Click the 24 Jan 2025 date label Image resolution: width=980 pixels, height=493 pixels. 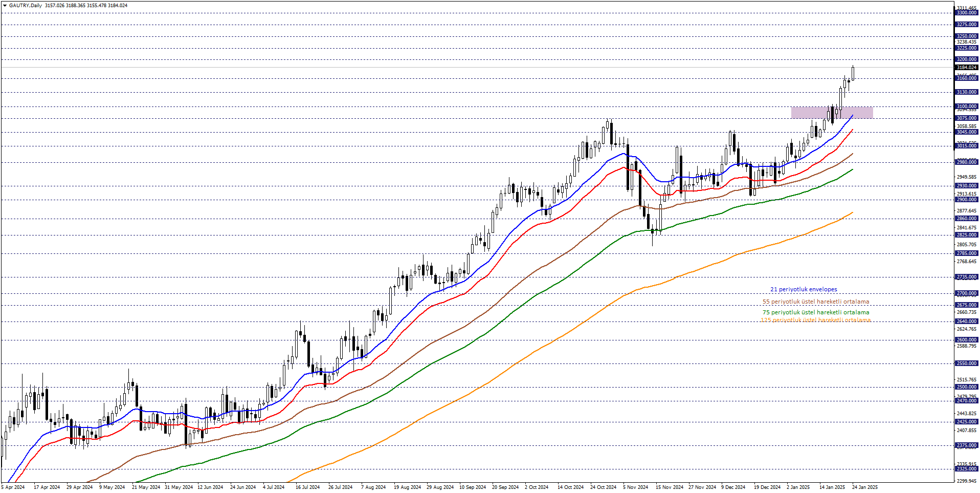865,487
